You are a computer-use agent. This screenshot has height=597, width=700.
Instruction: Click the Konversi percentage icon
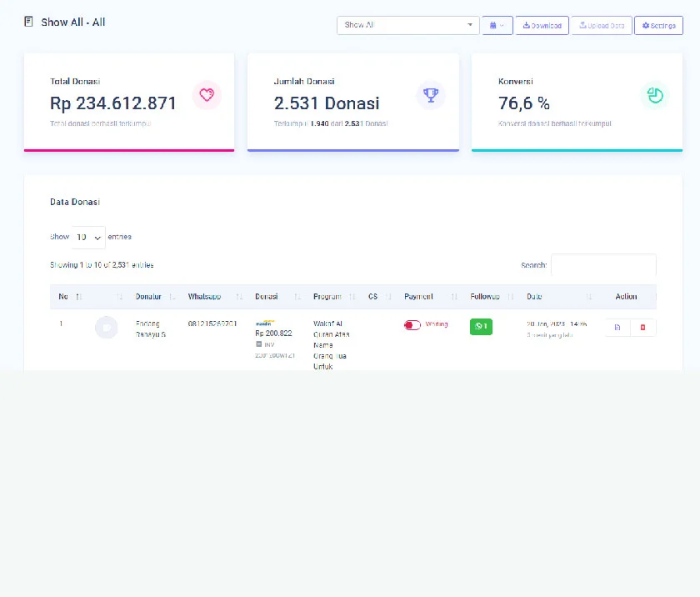point(655,95)
